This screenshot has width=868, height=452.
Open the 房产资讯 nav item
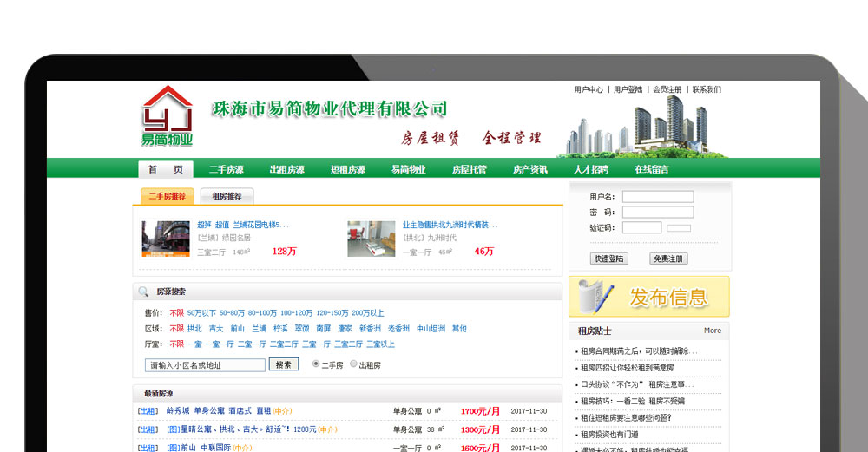click(x=530, y=169)
